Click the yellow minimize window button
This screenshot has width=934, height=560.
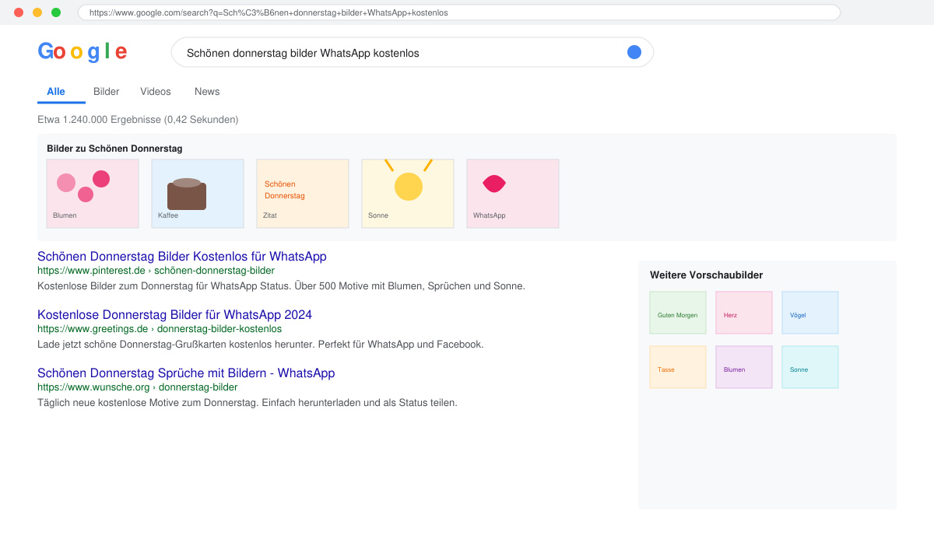(x=37, y=12)
